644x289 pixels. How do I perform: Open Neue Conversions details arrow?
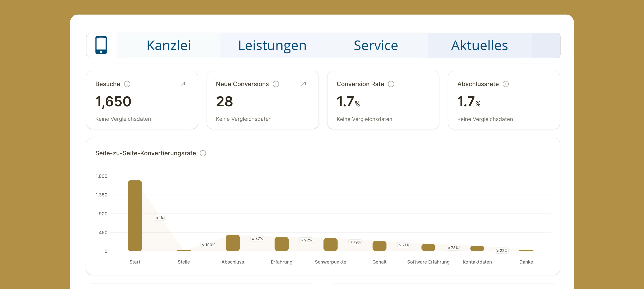[303, 84]
